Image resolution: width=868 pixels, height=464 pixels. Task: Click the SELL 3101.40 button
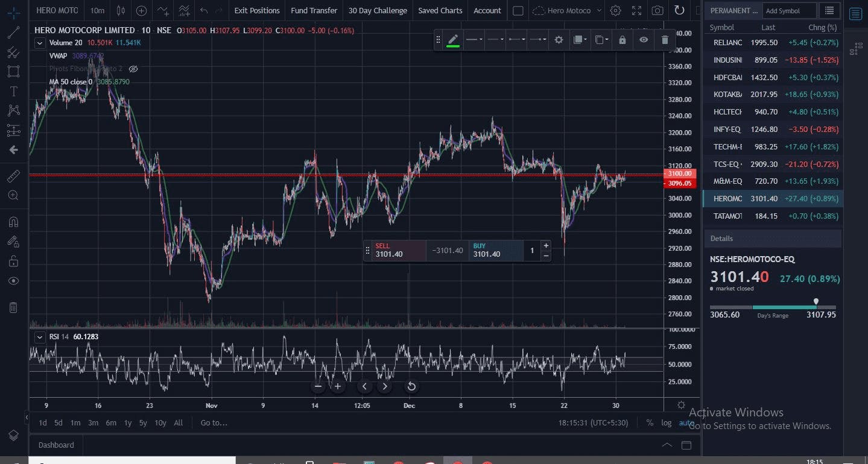[x=399, y=250]
